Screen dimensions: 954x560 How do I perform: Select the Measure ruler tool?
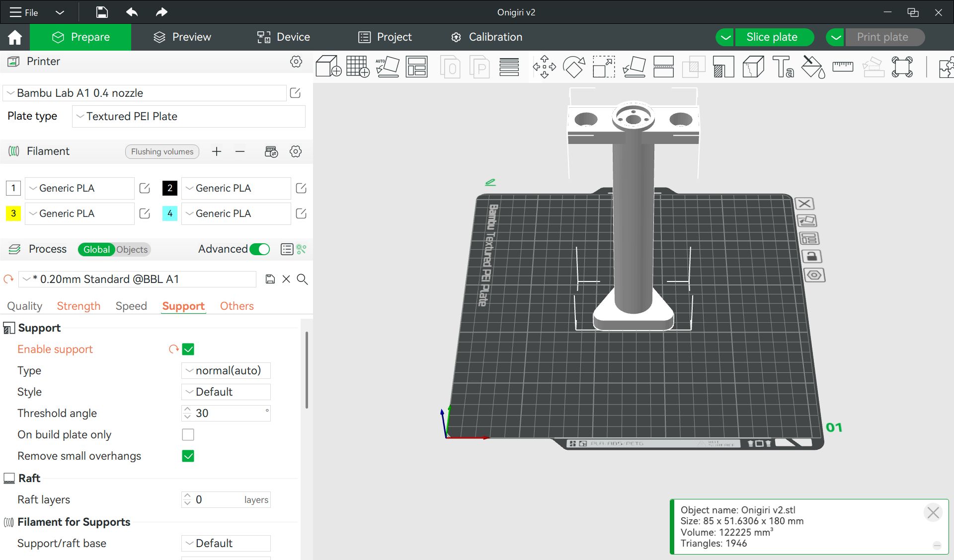843,67
